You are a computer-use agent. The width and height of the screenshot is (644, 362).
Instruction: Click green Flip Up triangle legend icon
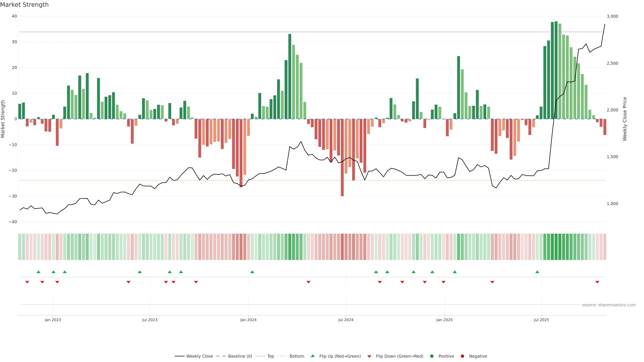312,356
